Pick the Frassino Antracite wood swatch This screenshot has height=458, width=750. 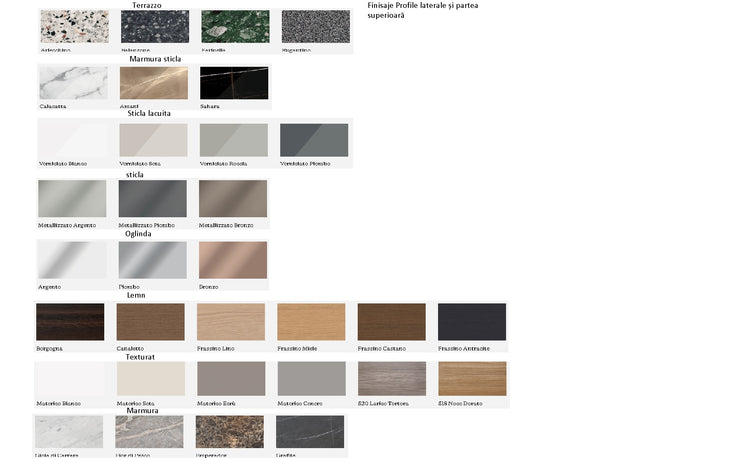472,322
